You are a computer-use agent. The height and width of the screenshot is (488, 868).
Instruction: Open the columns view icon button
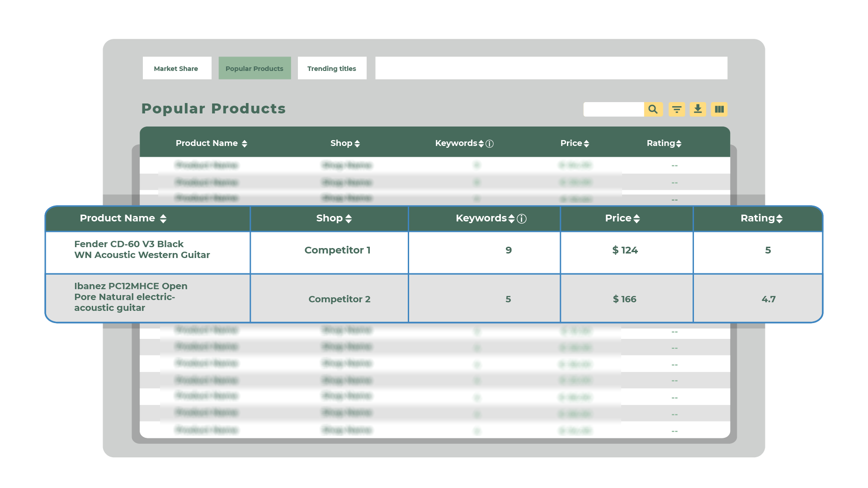click(719, 109)
